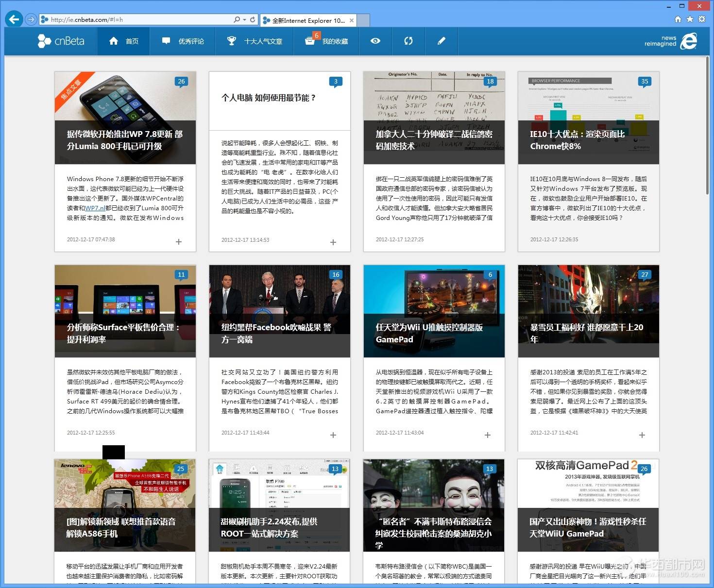Open headline 加拿大人二十分钟破译二战信鸽密码
Image resolution: width=714 pixels, height=588 pixels.
(434, 140)
